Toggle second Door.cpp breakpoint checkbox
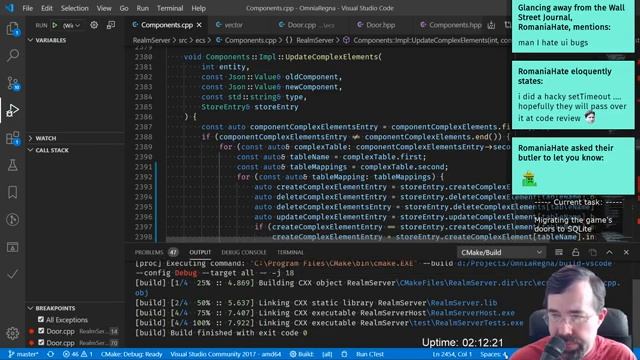 point(41,342)
